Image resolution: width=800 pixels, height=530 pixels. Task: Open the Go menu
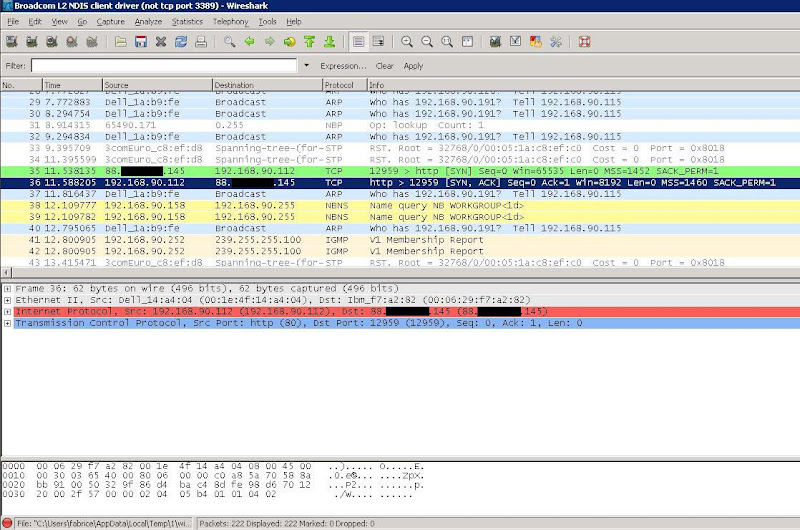82,21
